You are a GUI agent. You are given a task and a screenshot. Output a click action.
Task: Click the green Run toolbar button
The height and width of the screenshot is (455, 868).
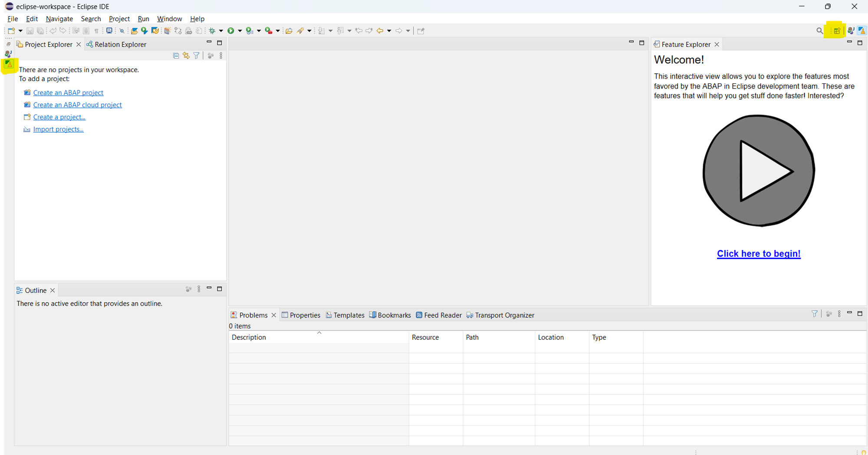[231, 31]
